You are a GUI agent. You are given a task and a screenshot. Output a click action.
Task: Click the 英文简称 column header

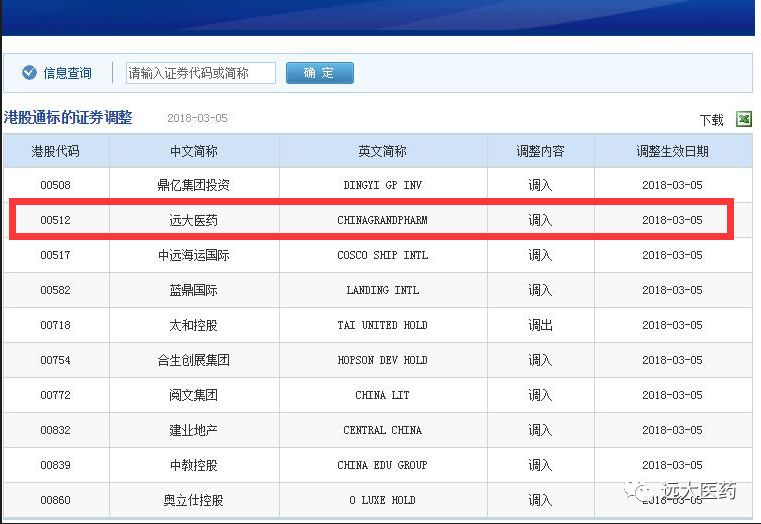382,151
